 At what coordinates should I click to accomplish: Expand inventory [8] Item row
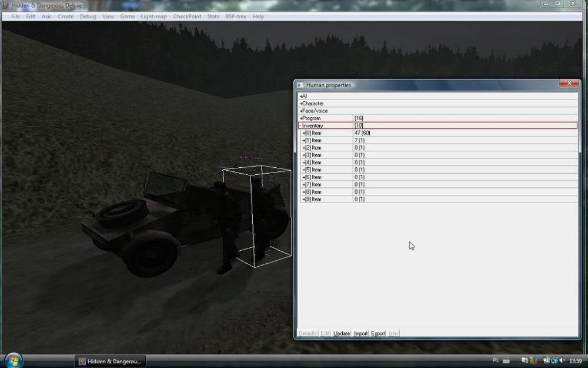click(304, 192)
